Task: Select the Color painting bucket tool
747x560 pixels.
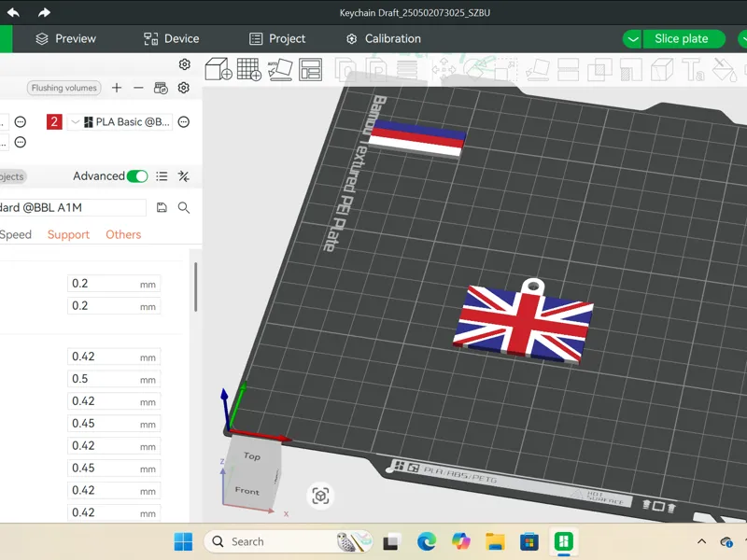Action: (725, 69)
